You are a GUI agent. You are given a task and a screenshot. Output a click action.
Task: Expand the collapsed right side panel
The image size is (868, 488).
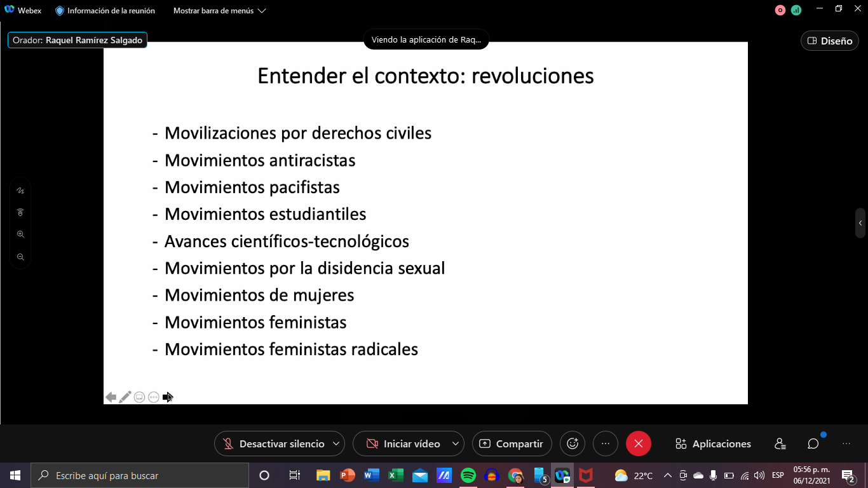pos(860,223)
